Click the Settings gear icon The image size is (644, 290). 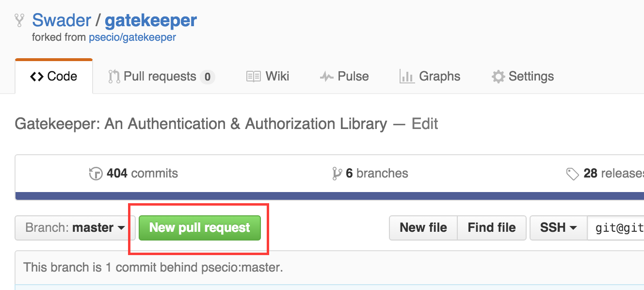498,77
